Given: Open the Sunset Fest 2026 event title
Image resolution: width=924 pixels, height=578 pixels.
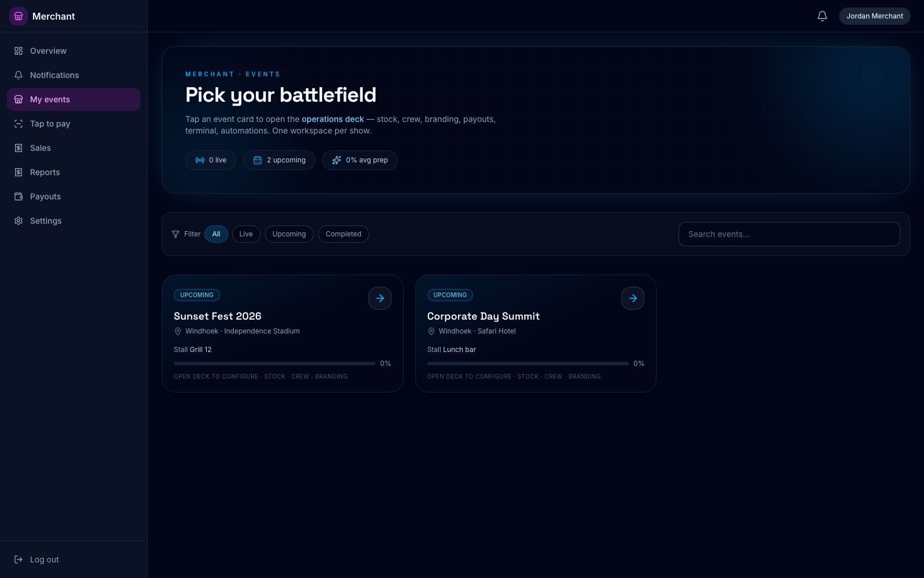Looking at the screenshot, I should (x=218, y=316).
